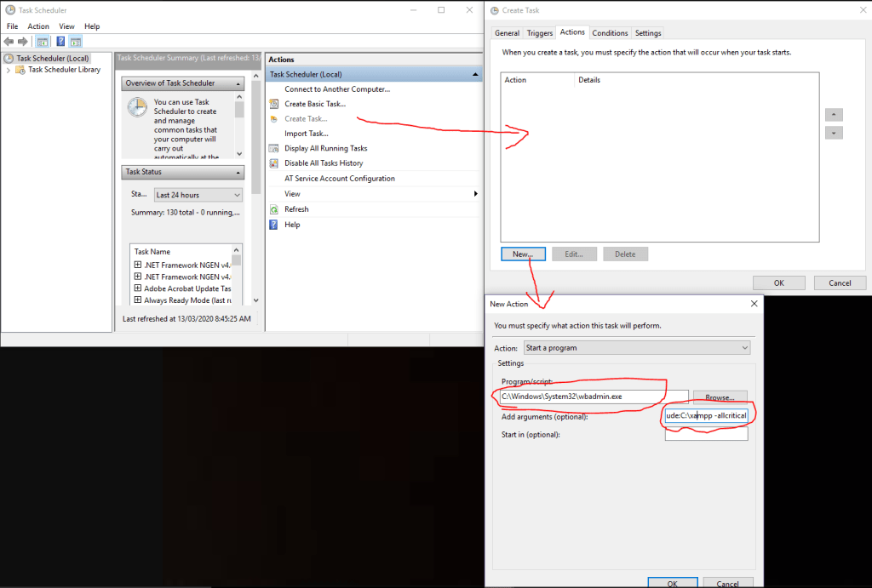
Task: Click the Show/Hide Console Tree toolbar icon
Action: [x=42, y=41]
